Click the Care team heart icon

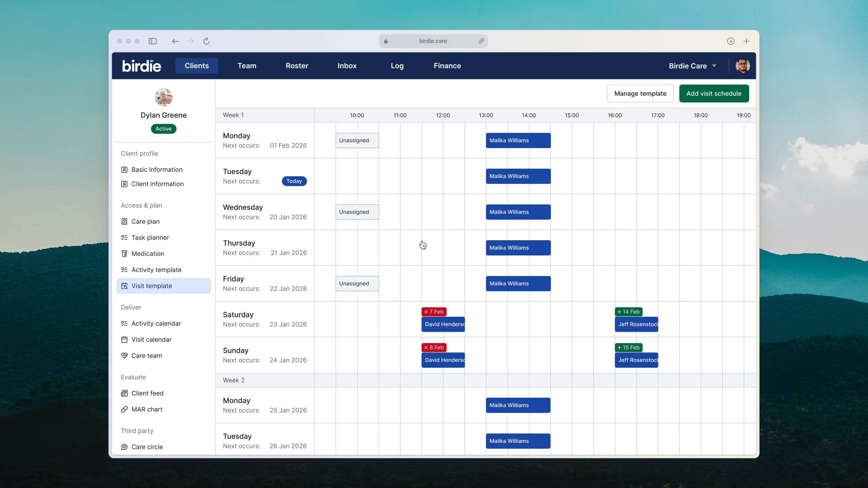coord(124,356)
